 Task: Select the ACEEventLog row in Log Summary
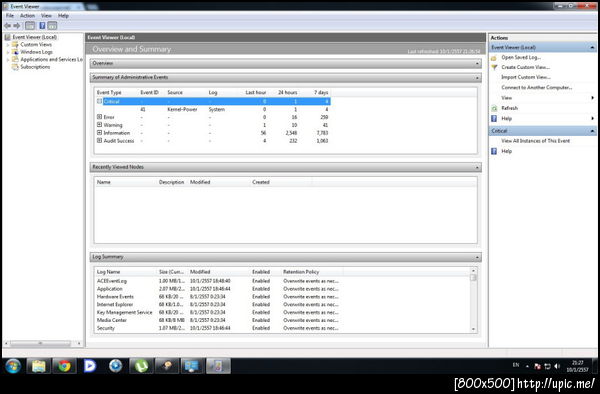pos(218,281)
